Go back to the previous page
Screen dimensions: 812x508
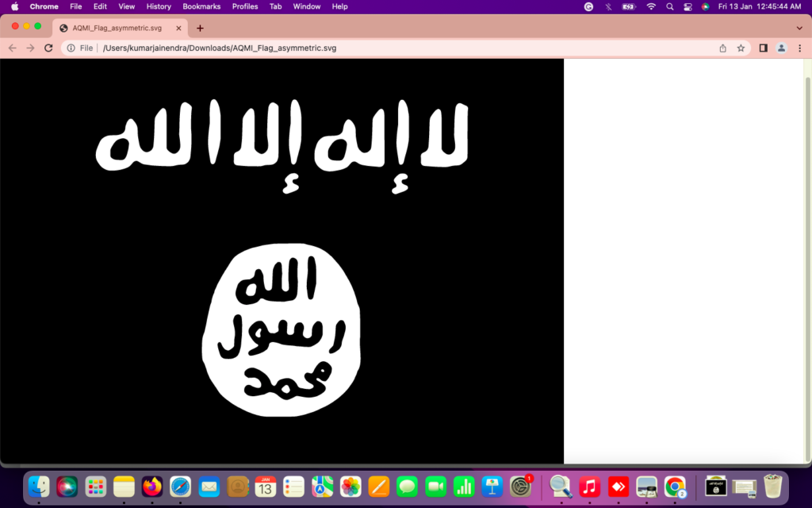coord(12,48)
